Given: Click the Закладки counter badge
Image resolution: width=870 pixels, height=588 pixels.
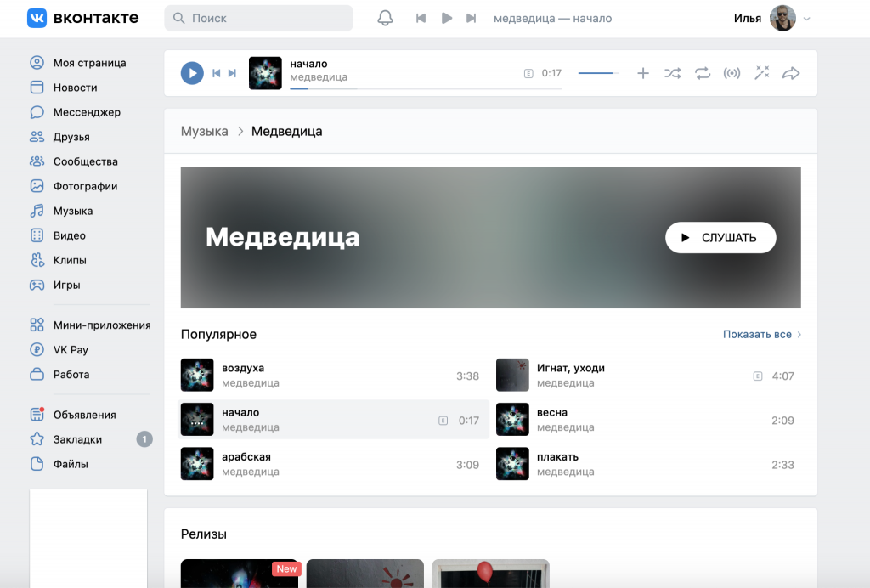Looking at the screenshot, I should click(144, 439).
